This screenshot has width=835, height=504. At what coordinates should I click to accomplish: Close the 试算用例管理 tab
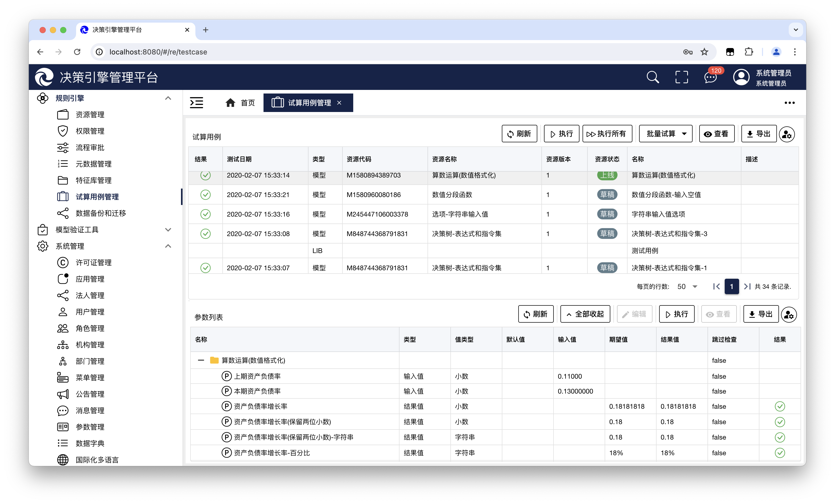(x=339, y=103)
